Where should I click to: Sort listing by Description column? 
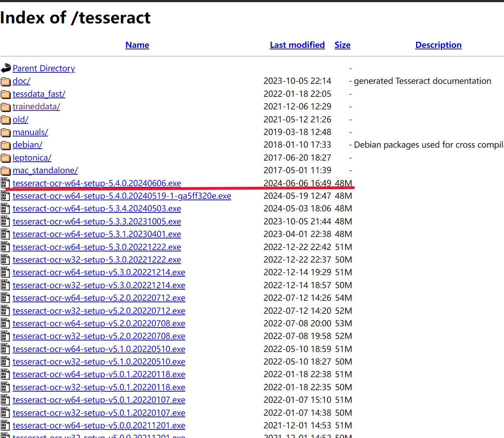438,45
